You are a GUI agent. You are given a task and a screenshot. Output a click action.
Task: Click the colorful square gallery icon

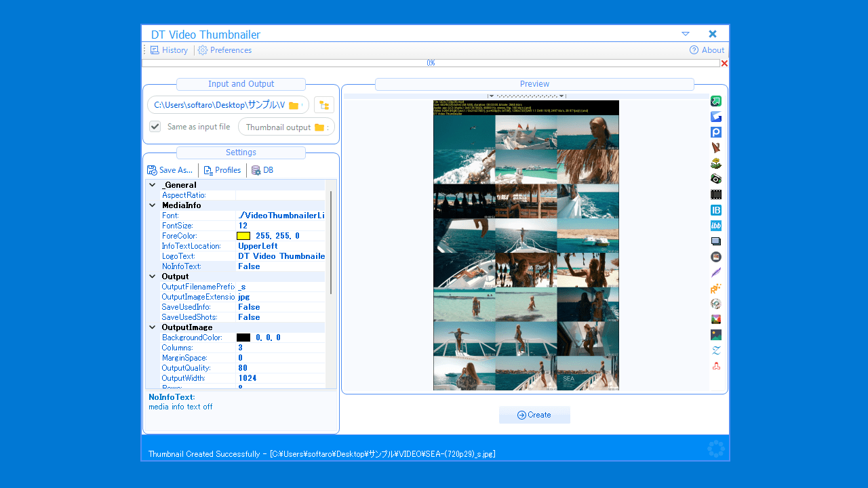[x=715, y=319]
